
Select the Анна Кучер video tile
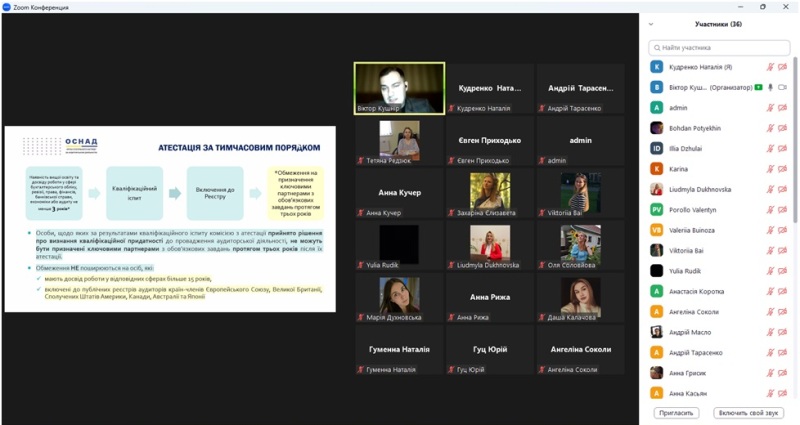pos(399,193)
